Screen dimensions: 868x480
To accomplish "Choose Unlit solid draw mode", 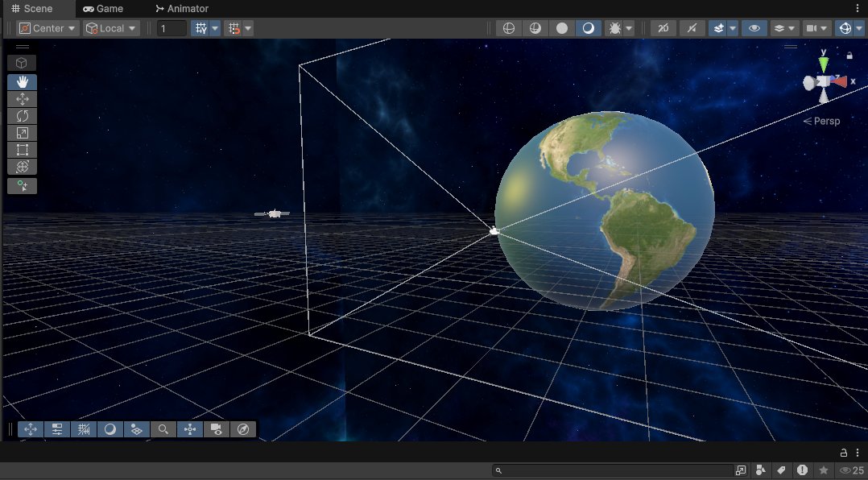I will (562, 28).
